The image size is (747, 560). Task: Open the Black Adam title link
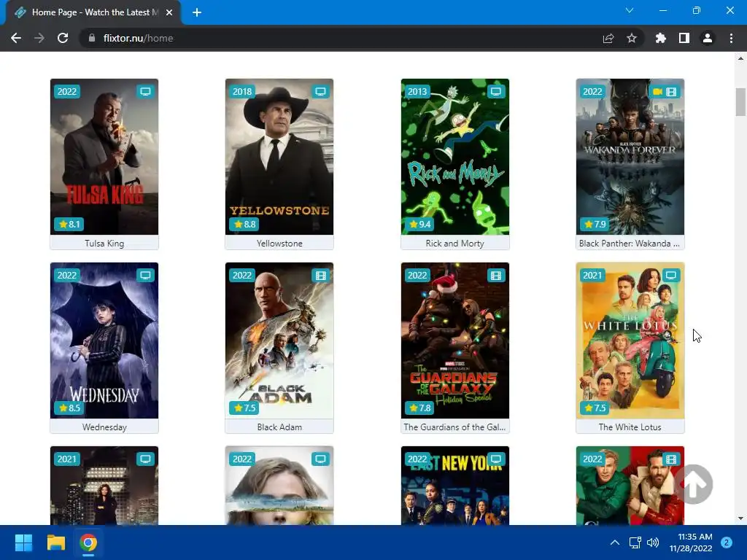[x=279, y=427]
